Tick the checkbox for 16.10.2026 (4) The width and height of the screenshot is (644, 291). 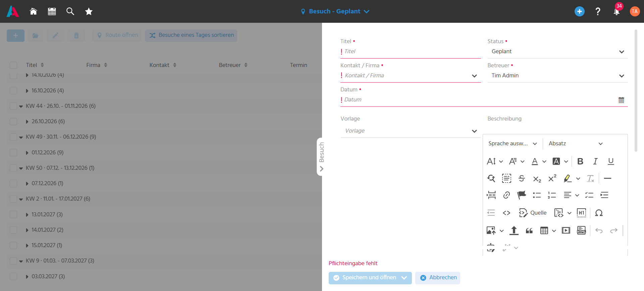point(13,90)
